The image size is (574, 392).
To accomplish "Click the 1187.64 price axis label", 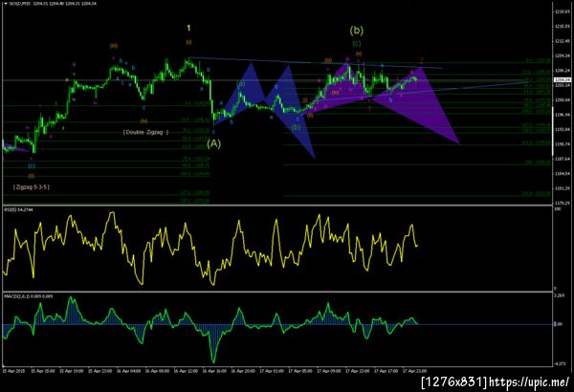I will (x=562, y=159).
